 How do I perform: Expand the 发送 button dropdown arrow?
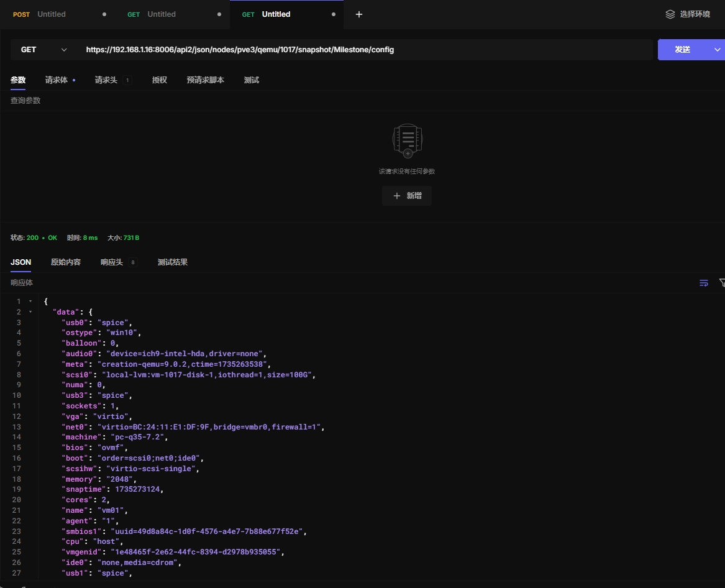(717, 50)
